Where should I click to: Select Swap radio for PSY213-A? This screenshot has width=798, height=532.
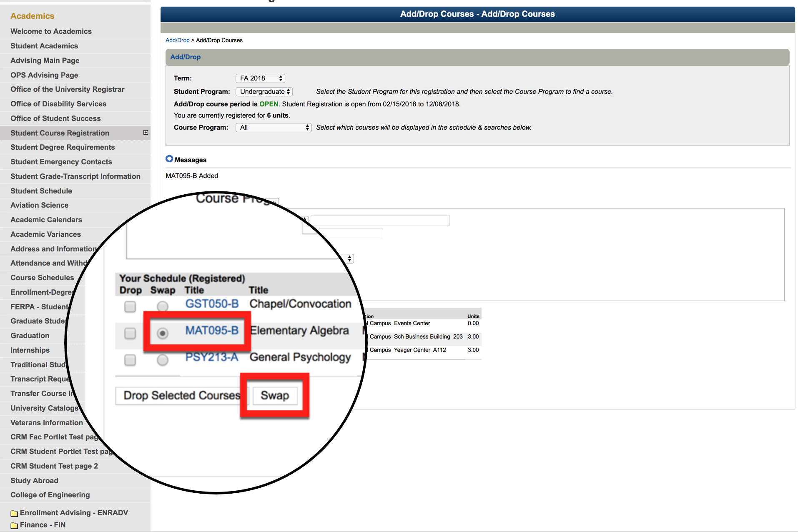coord(163,360)
